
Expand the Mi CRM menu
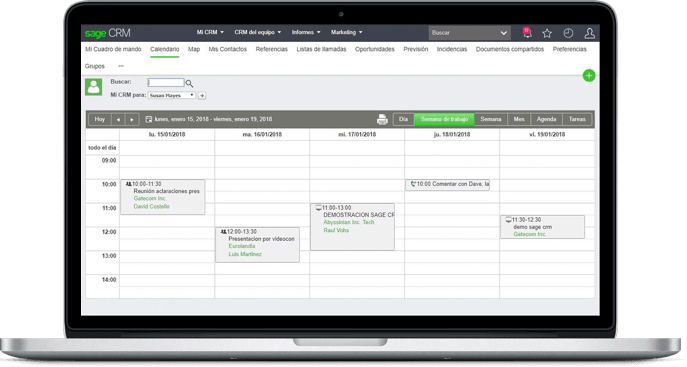(210, 32)
